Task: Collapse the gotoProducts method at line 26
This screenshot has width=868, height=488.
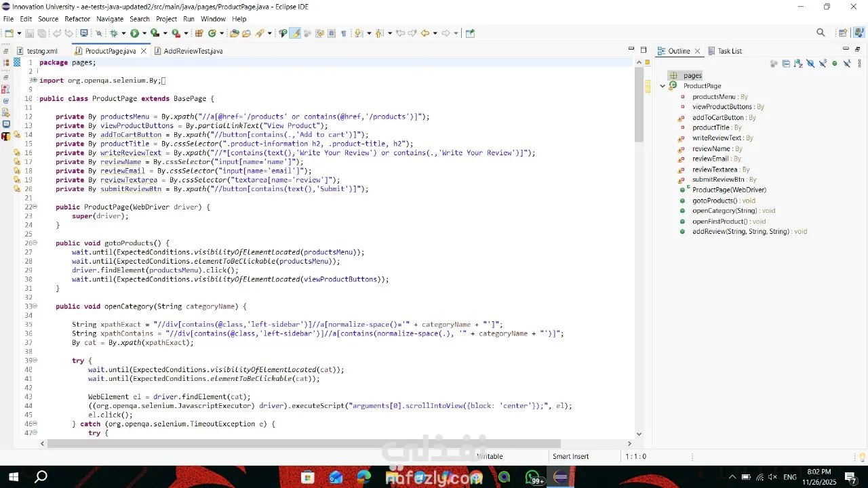Action: click(34, 243)
